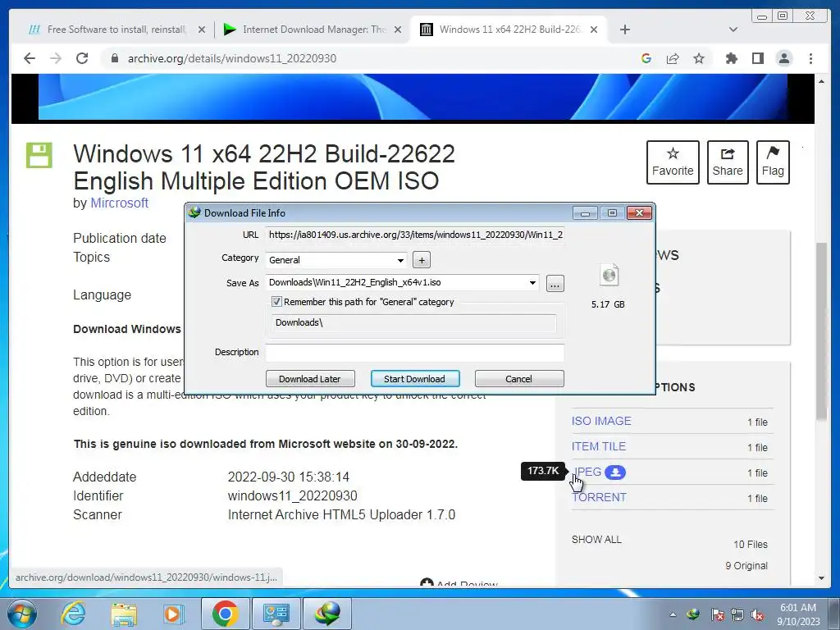The width and height of the screenshot is (840, 630).
Task: Bookmark this page with the star icon
Action: [x=699, y=58]
